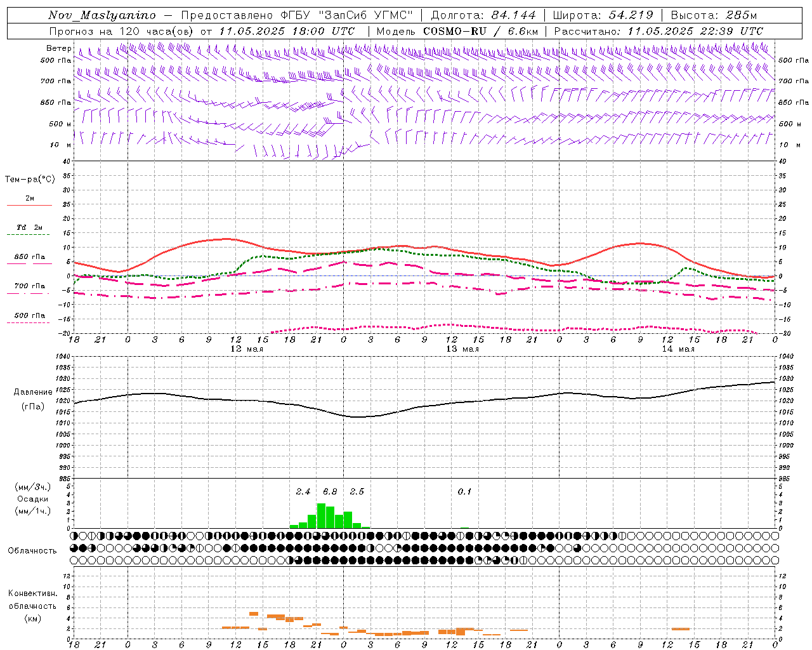Select the elevation text Высота: 285м
The width and height of the screenshot is (812, 650).
click(714, 15)
